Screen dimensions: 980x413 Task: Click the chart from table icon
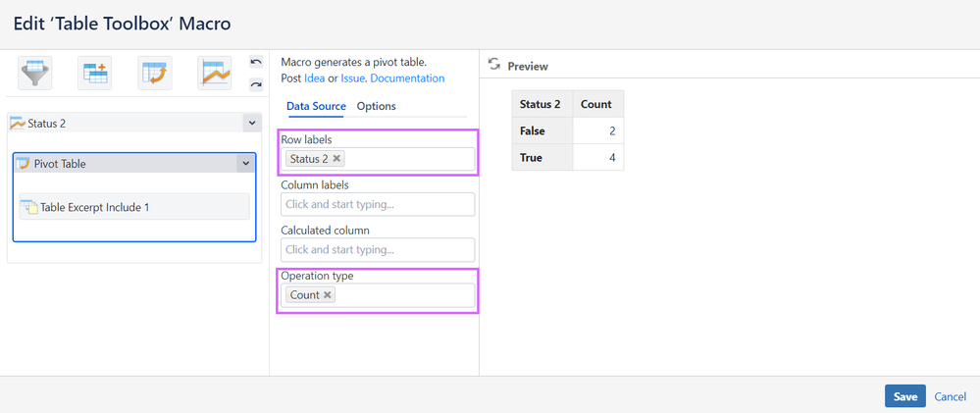click(215, 74)
